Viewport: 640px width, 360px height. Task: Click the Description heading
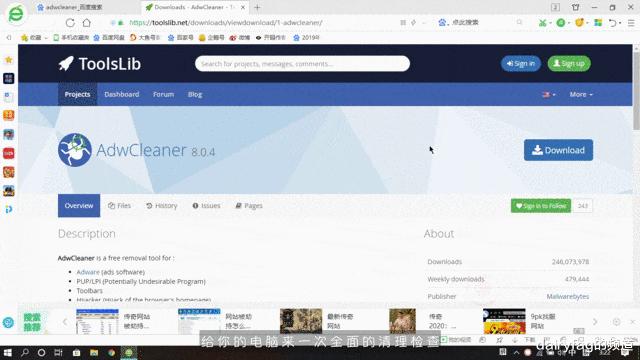(87, 234)
